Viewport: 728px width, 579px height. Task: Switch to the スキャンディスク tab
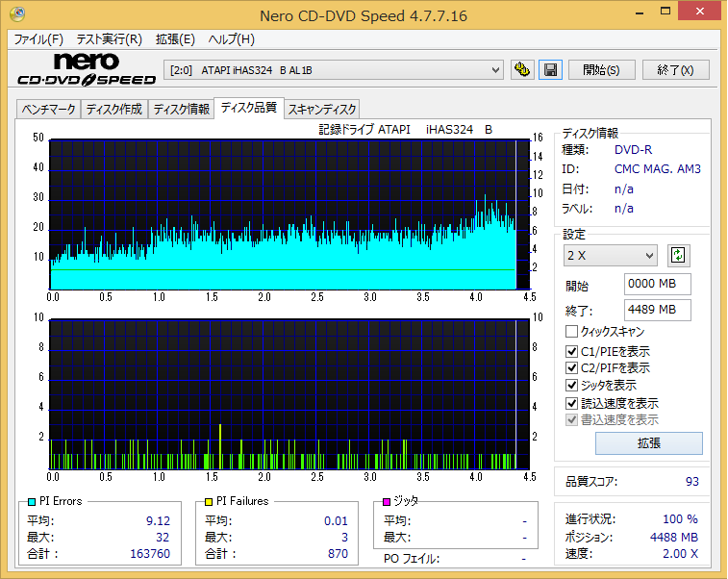pos(322,109)
